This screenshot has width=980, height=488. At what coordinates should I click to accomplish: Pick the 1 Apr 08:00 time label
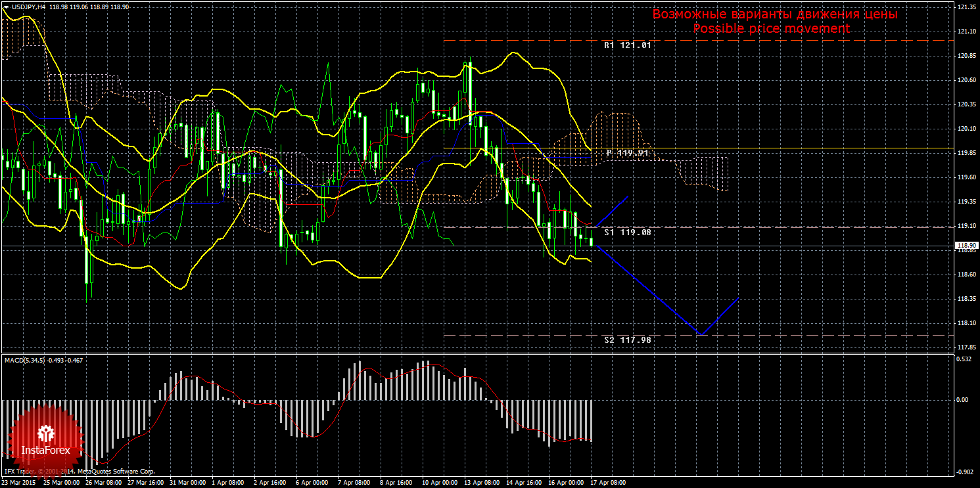[228, 483]
